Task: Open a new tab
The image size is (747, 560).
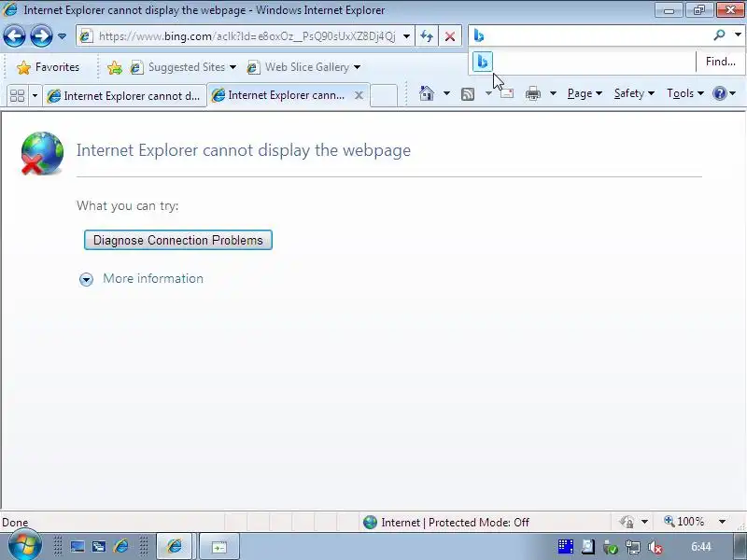Action: (x=384, y=95)
